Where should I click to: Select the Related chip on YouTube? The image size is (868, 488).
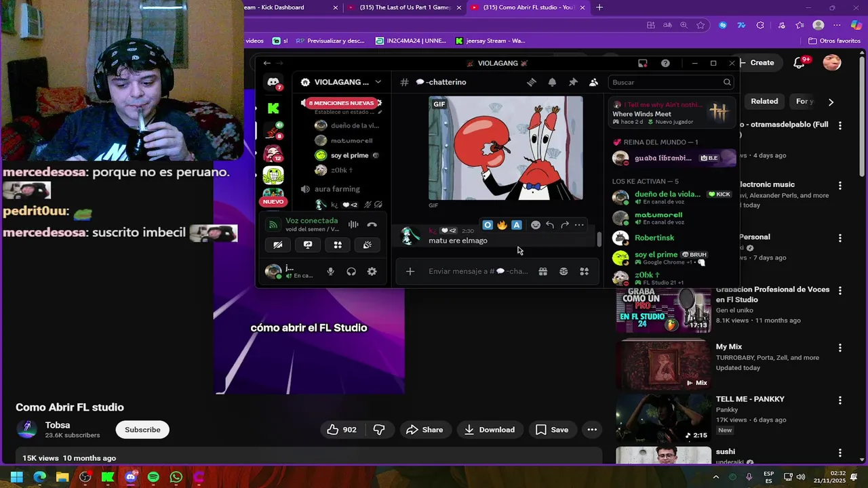764,102
